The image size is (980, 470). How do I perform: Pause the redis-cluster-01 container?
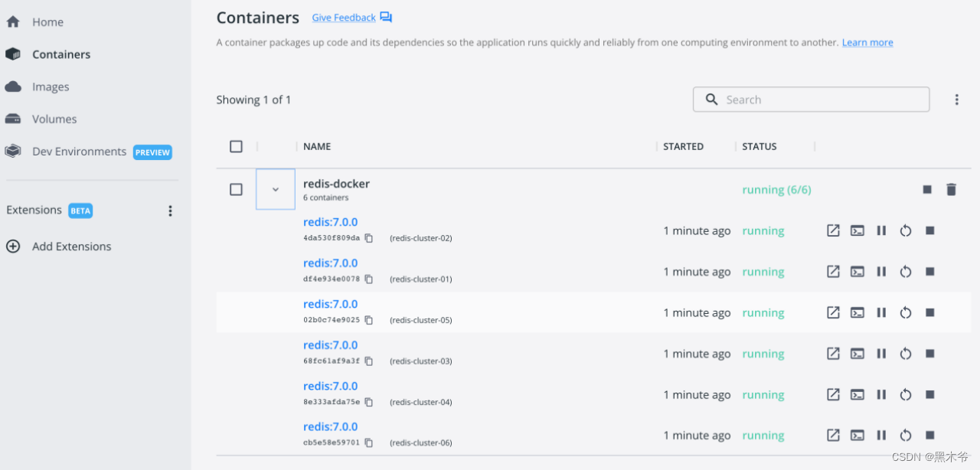tap(881, 271)
